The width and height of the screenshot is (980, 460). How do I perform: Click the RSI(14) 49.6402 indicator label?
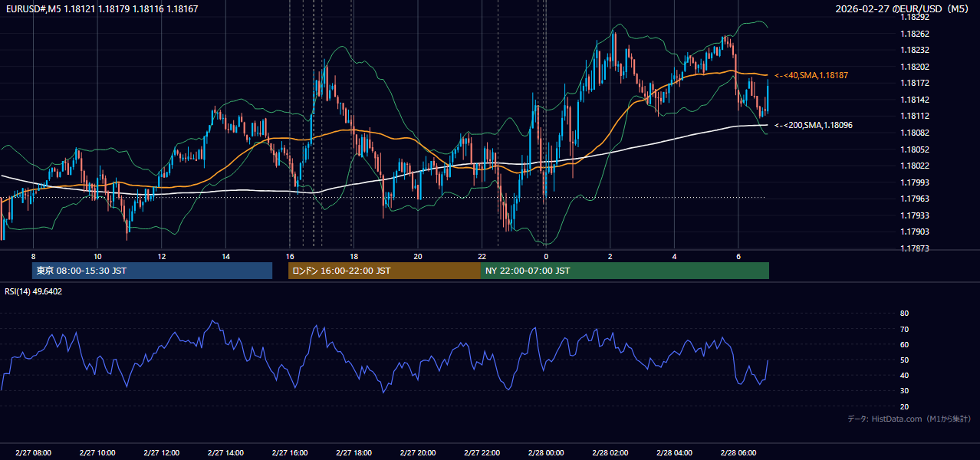point(34,291)
